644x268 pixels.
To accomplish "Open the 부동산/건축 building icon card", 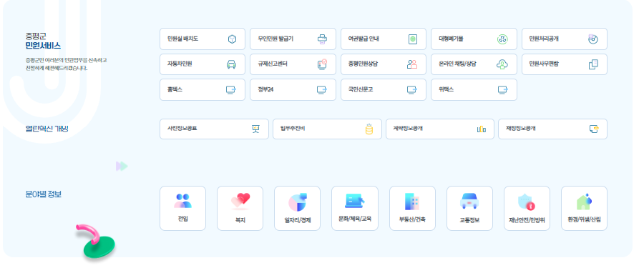I will pos(412,208).
